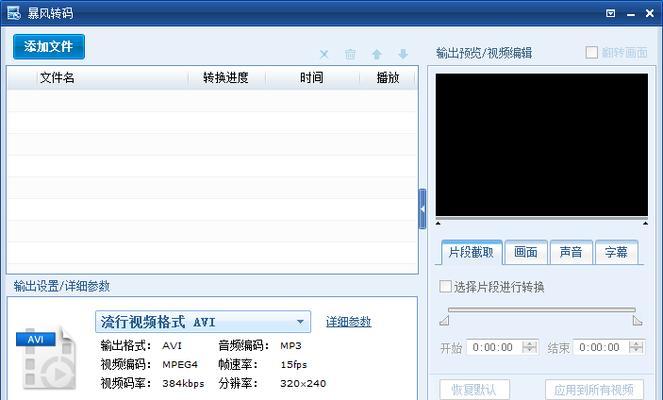Viewport: 663px width, 400px height.
Task: Click the 输出设置/详细参数 label
Action: (62, 286)
